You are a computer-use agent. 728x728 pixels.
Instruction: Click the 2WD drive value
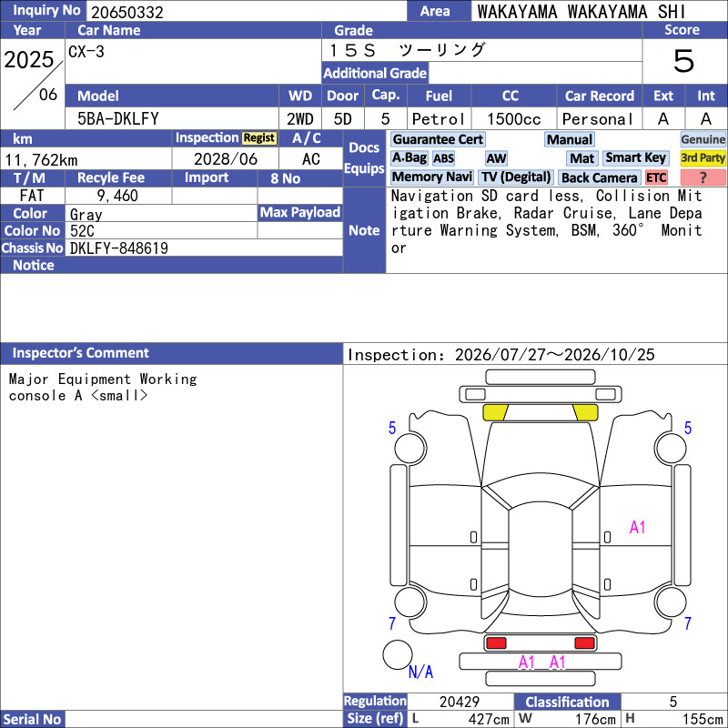[x=300, y=119]
